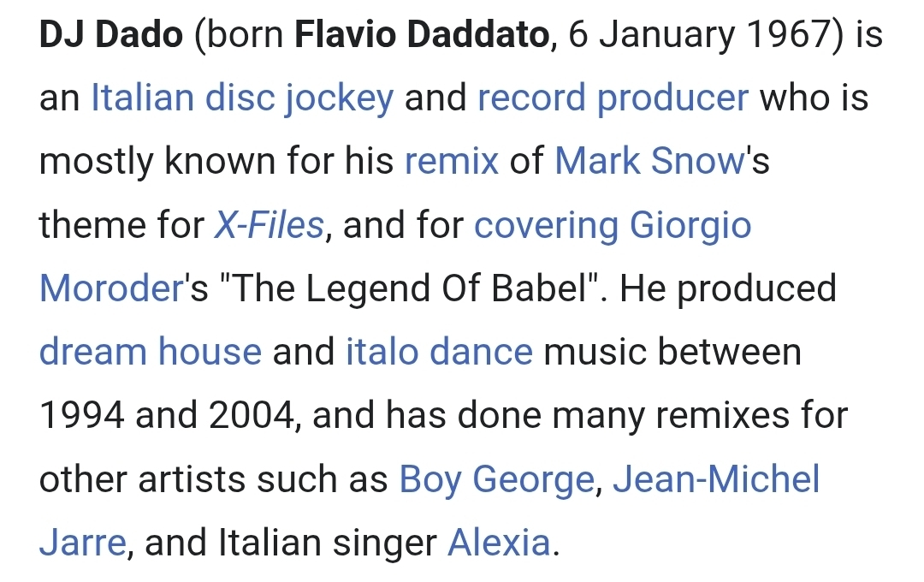The height and width of the screenshot is (582, 924).
Task: Open the italicized X-Files link
Action: [269, 225]
